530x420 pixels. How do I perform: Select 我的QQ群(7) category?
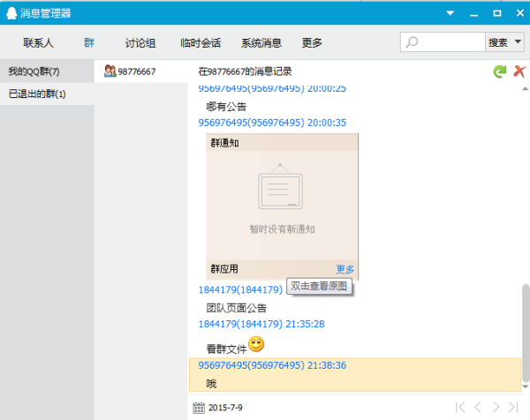point(47,71)
